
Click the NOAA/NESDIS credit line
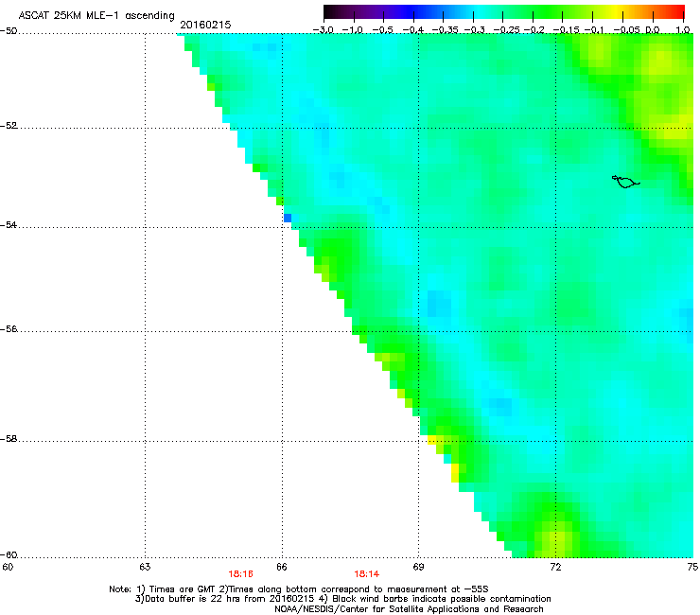coord(409,609)
